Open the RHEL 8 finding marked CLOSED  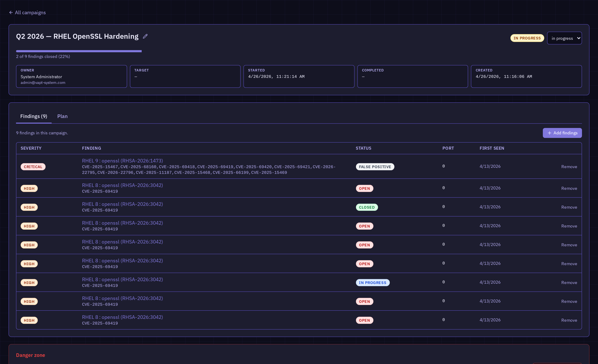[x=122, y=204]
